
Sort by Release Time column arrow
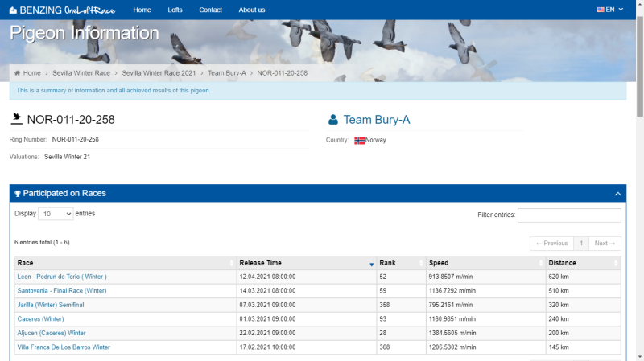tap(371, 264)
